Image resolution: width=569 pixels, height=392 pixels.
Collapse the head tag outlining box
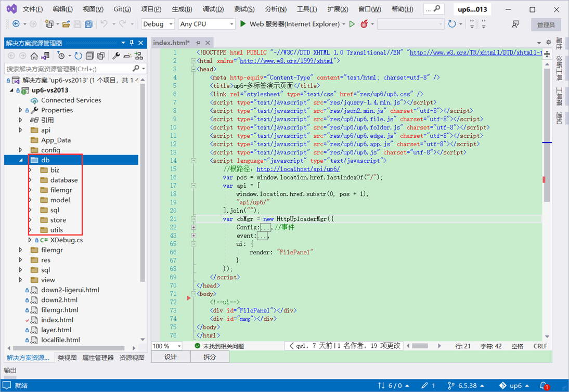193,69
